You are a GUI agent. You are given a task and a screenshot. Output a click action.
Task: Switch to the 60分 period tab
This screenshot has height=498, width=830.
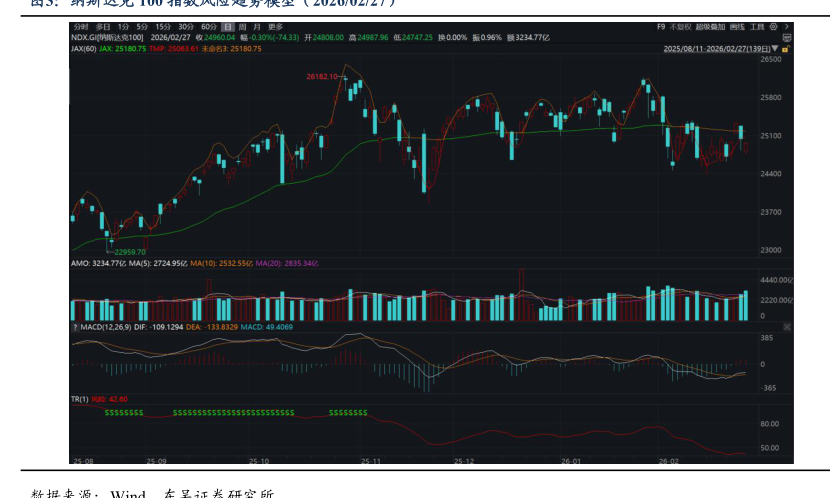[208, 26]
